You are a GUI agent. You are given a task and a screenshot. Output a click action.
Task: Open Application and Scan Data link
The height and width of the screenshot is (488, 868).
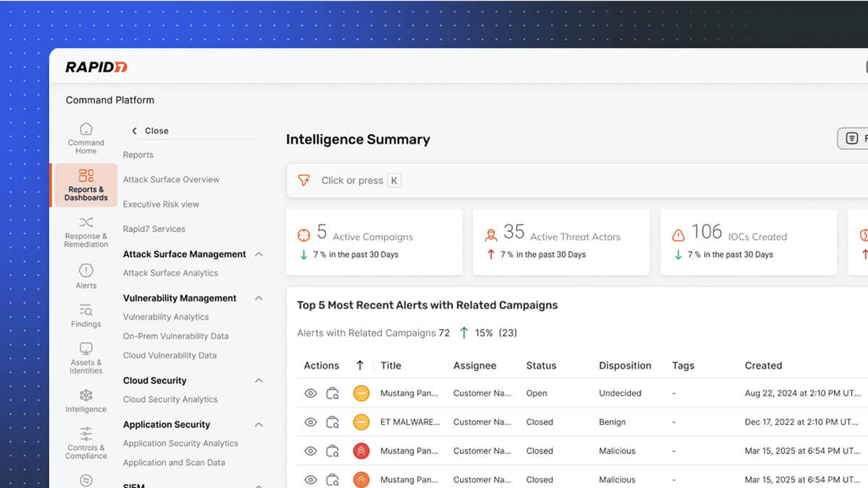click(x=174, y=462)
